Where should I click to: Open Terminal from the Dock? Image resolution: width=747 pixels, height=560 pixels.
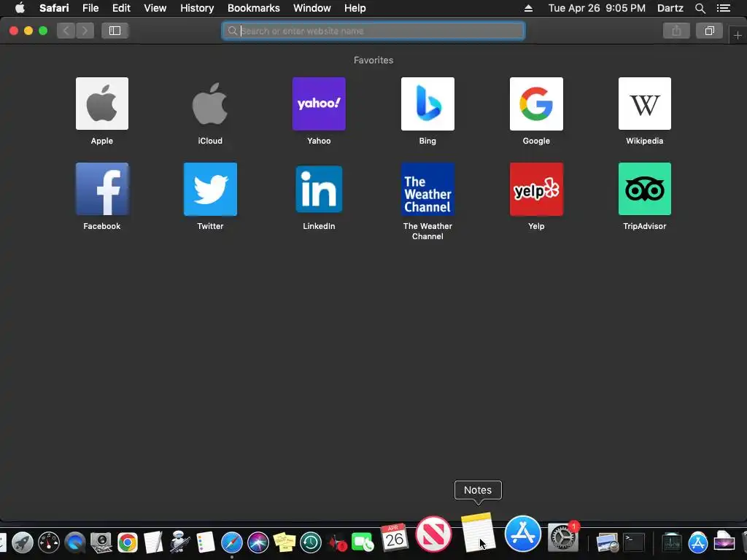click(634, 542)
